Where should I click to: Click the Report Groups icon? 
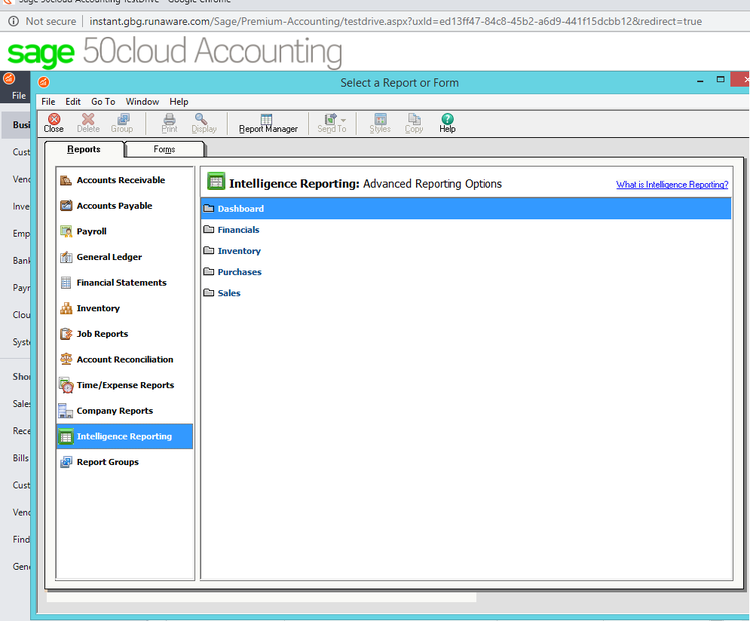pos(66,462)
